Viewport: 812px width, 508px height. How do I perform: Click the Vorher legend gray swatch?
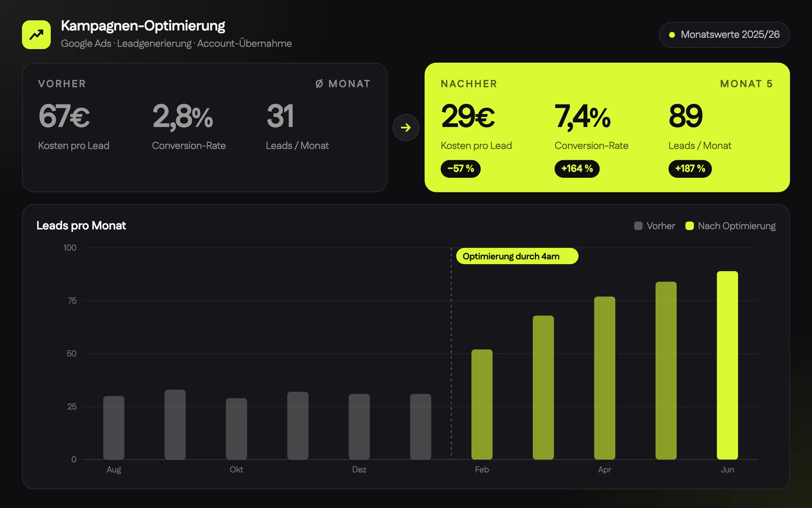click(638, 226)
